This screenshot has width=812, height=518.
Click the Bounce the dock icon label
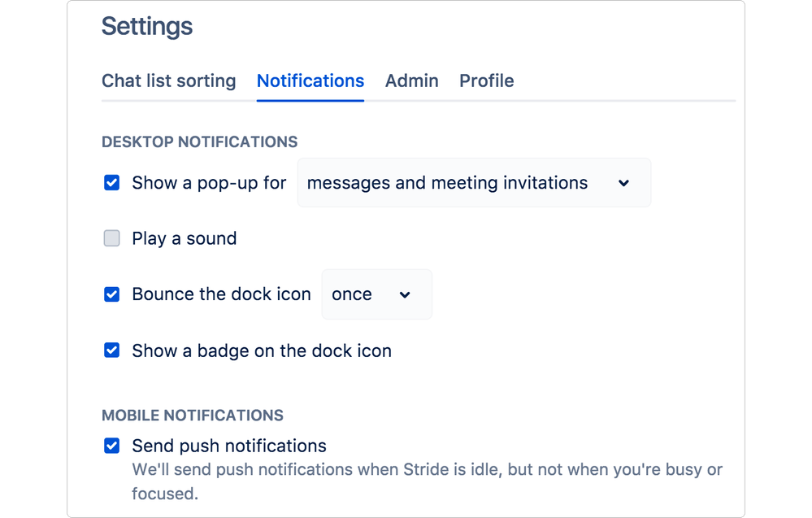220,294
